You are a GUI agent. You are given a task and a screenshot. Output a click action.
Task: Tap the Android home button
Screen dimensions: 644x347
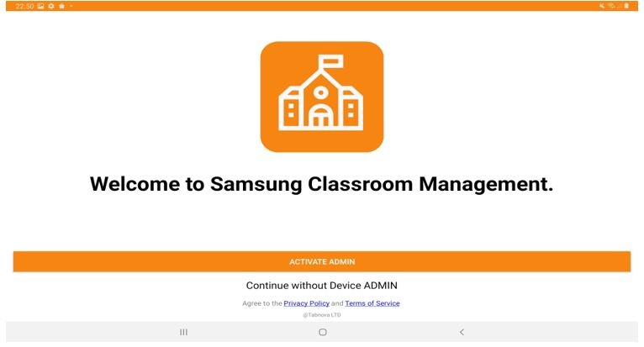tap(322, 332)
